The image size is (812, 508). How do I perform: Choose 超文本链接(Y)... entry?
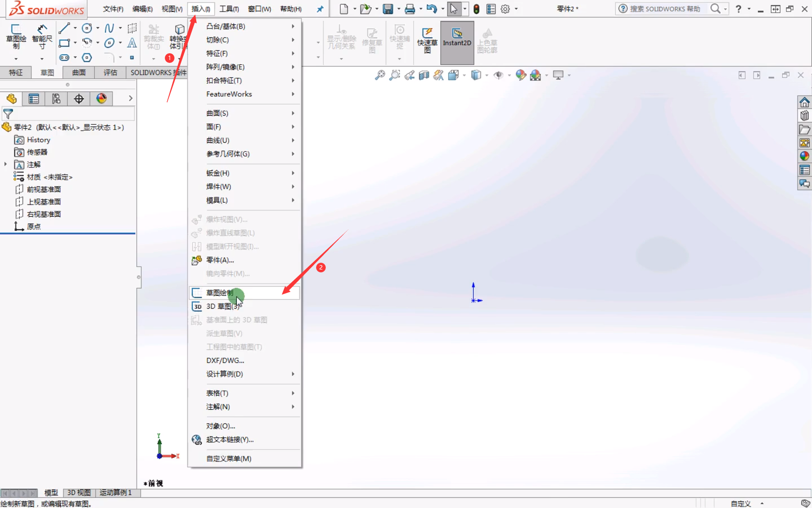point(245,439)
